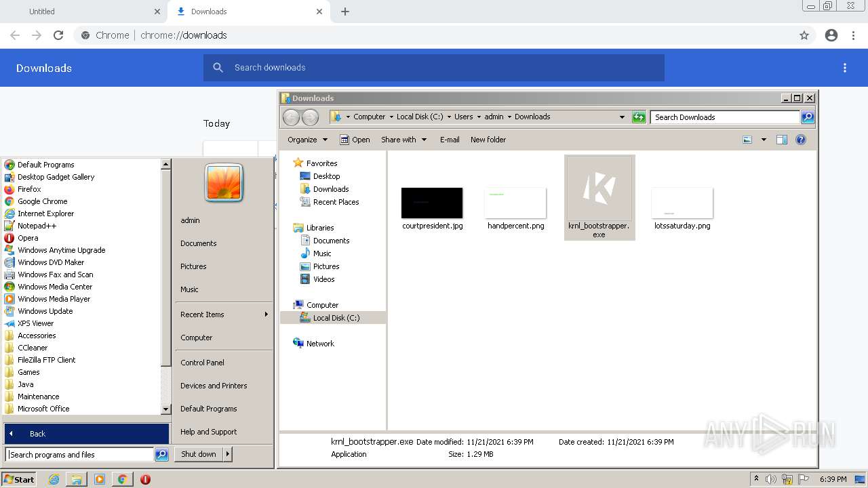Click the volume icon in the system tray

pyautogui.click(x=771, y=479)
